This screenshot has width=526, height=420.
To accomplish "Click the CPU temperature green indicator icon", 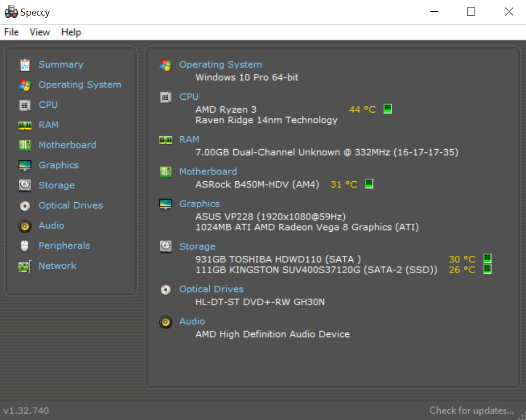I will coord(388,109).
